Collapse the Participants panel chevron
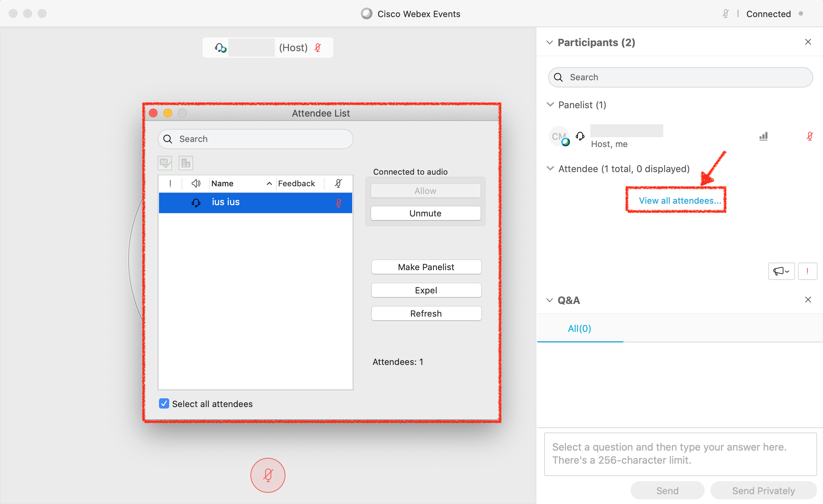The width and height of the screenshot is (823, 504). pyautogui.click(x=550, y=42)
